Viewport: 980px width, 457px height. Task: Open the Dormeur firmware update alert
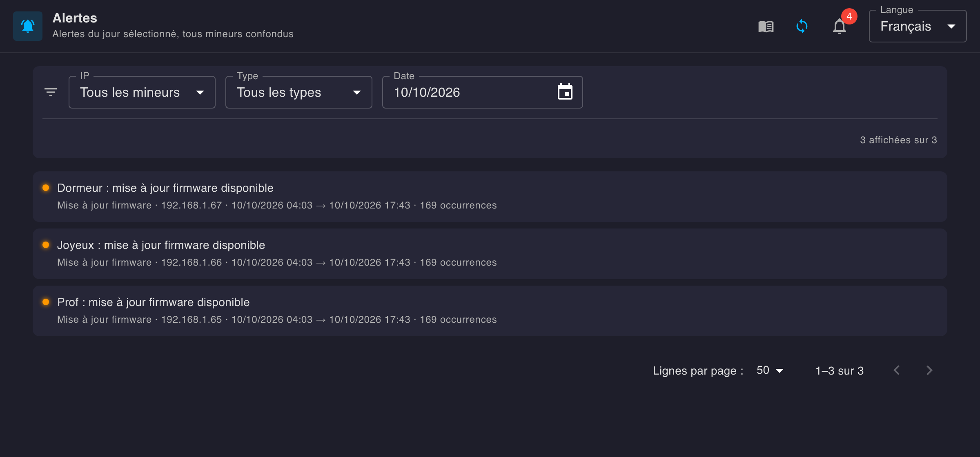tap(490, 197)
